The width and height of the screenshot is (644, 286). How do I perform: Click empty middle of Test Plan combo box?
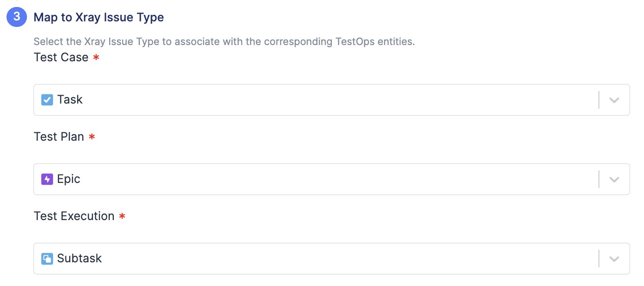click(325, 179)
